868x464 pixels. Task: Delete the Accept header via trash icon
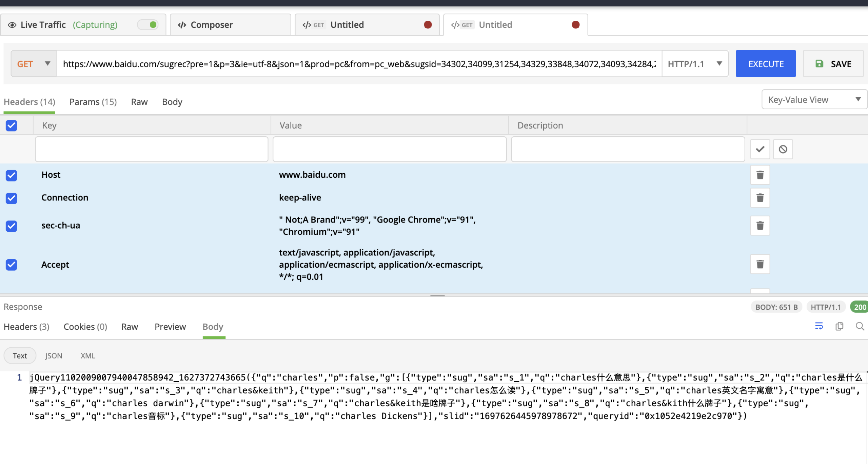[760, 264]
